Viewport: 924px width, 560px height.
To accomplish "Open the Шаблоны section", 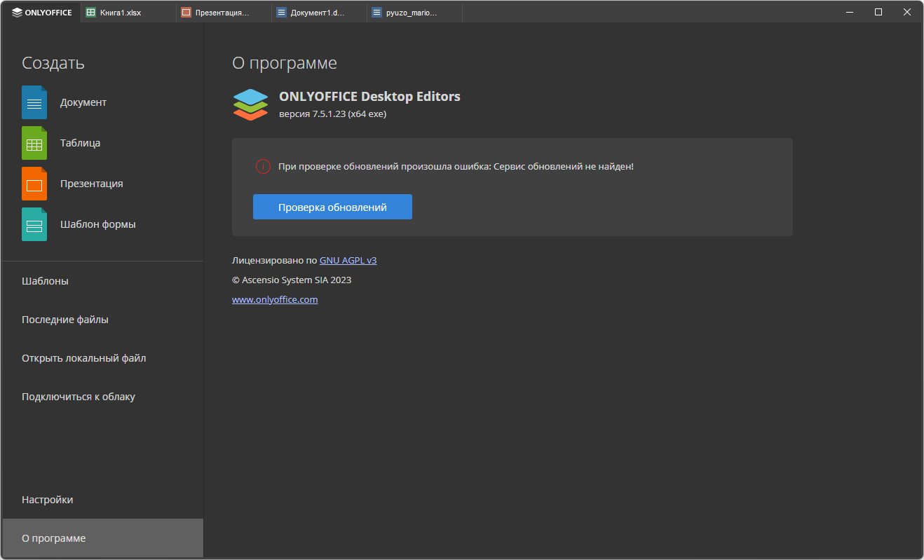I will point(103,281).
